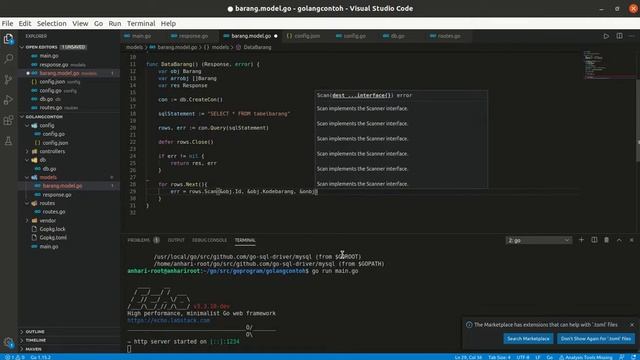Click Don't Show Again for toml files
Image resolution: width=640 pixels, height=360 pixels.
pos(596,338)
